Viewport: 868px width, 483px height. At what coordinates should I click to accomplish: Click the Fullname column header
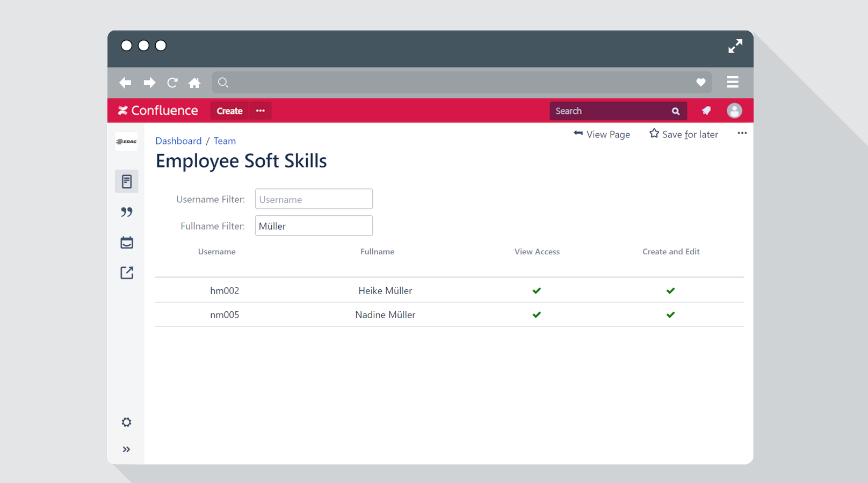[377, 252]
